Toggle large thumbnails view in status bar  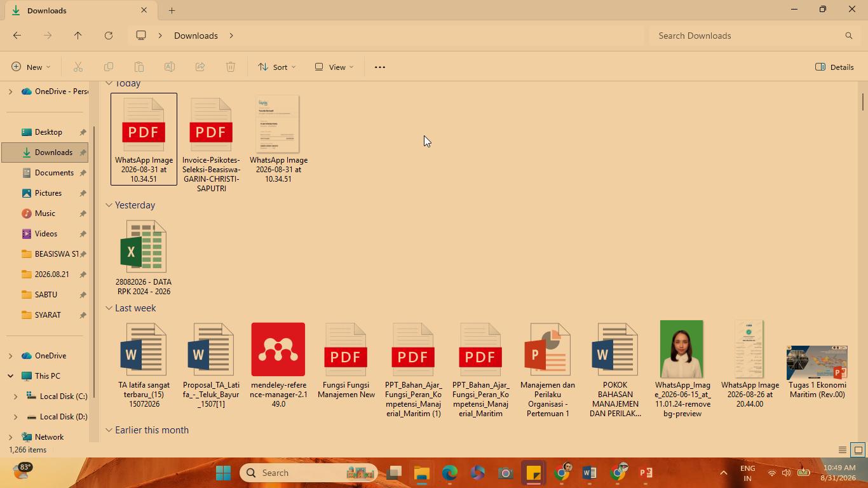(x=858, y=450)
